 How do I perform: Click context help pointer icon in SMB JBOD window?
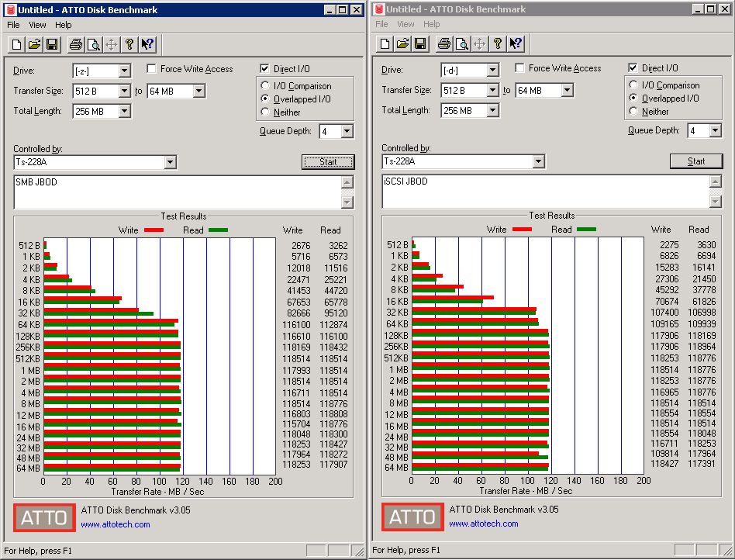[x=147, y=44]
